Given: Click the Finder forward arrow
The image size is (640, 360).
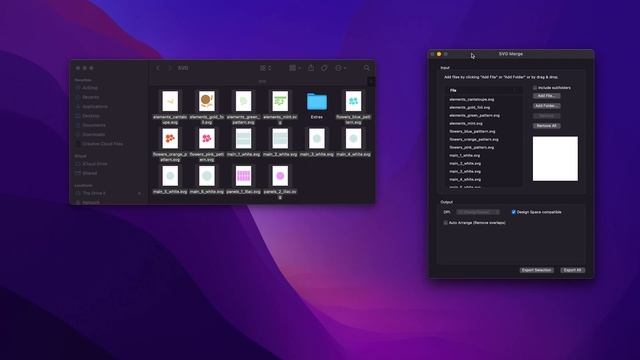Looking at the screenshot, I should tap(169, 68).
